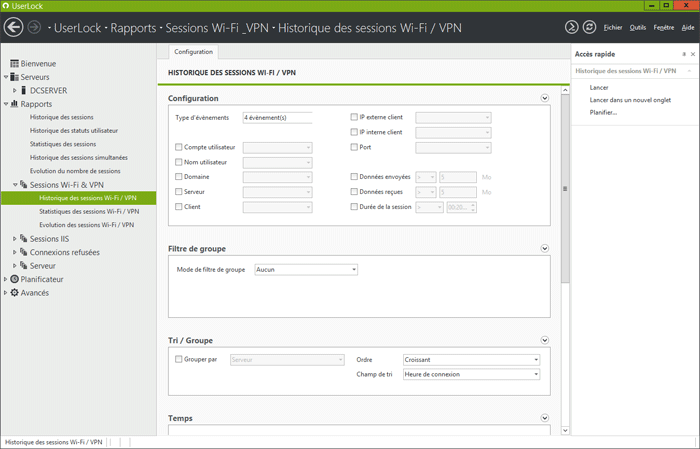Viewport: 700px width, 449px height.
Task: Open the Outils menu
Action: (x=638, y=28)
